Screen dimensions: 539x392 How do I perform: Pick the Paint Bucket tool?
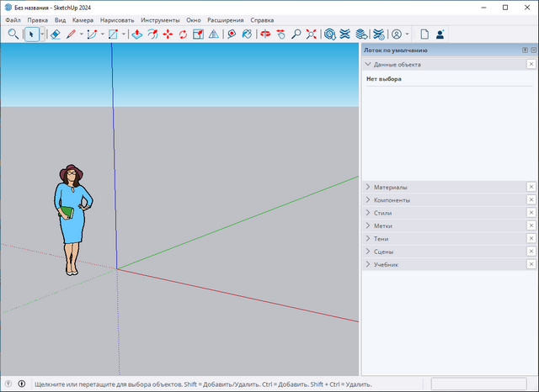click(x=246, y=34)
